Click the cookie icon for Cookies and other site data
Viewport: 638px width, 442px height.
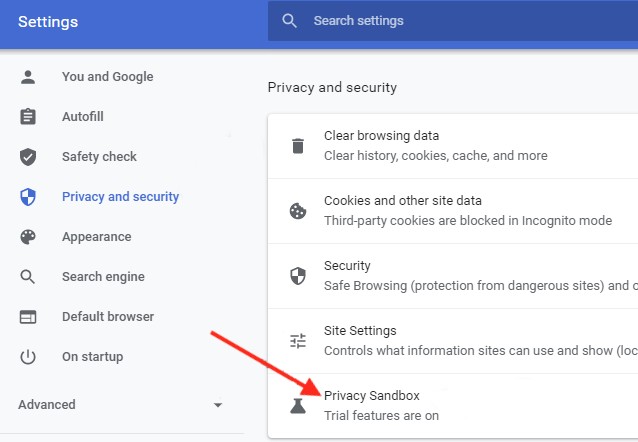pyautogui.click(x=298, y=211)
